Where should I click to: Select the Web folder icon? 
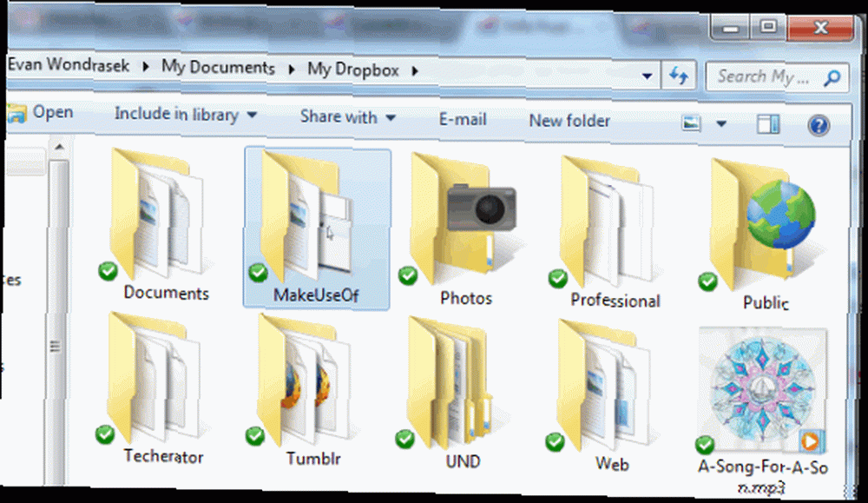(604, 385)
